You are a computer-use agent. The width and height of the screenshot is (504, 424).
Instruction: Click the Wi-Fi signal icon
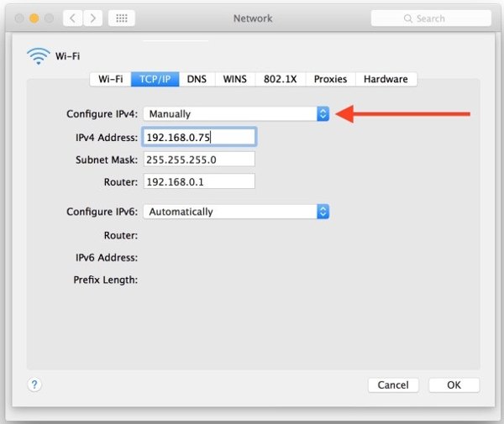(x=39, y=56)
